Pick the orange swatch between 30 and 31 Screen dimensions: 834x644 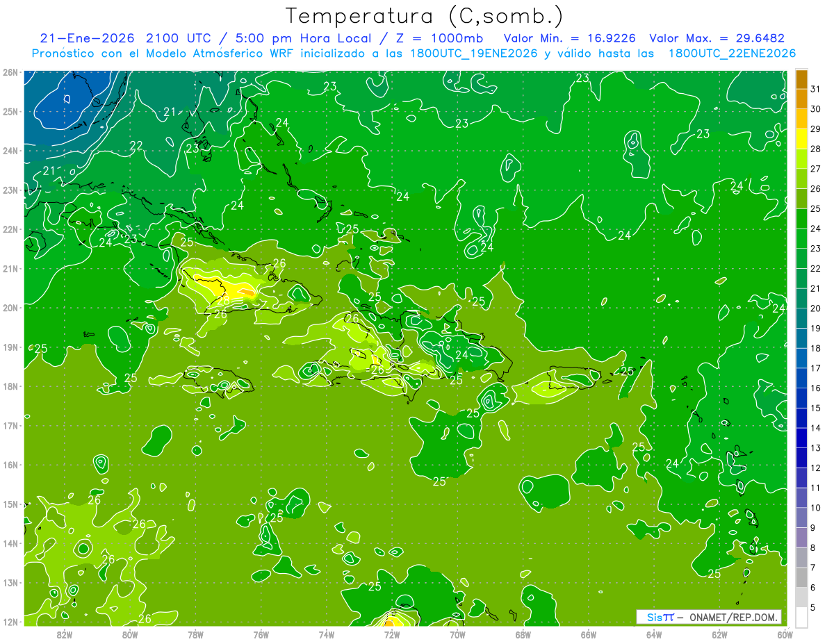click(x=801, y=99)
